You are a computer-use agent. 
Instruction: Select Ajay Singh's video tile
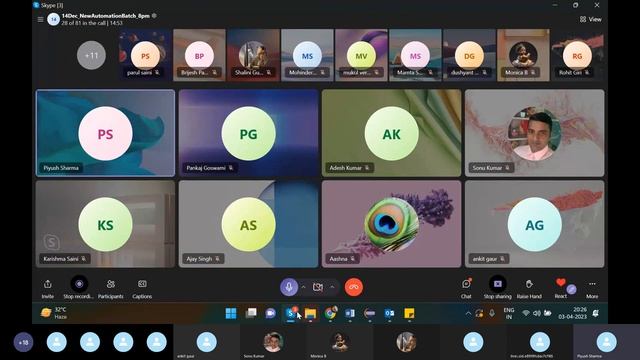[x=249, y=224]
